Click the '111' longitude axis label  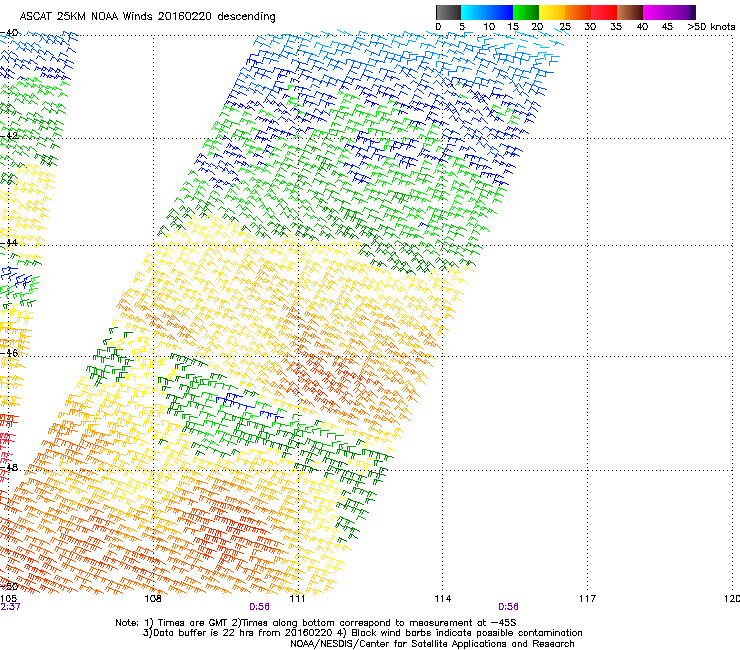coord(297,599)
